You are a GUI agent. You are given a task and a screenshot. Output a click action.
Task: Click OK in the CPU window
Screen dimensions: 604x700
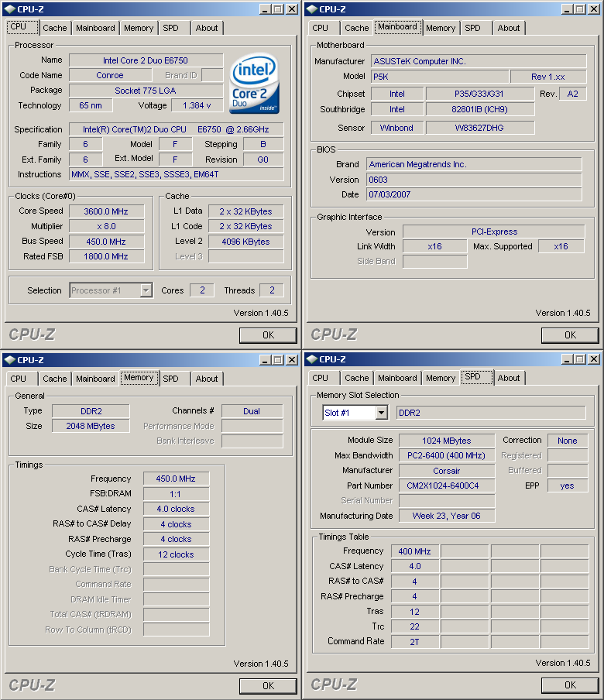(268, 335)
